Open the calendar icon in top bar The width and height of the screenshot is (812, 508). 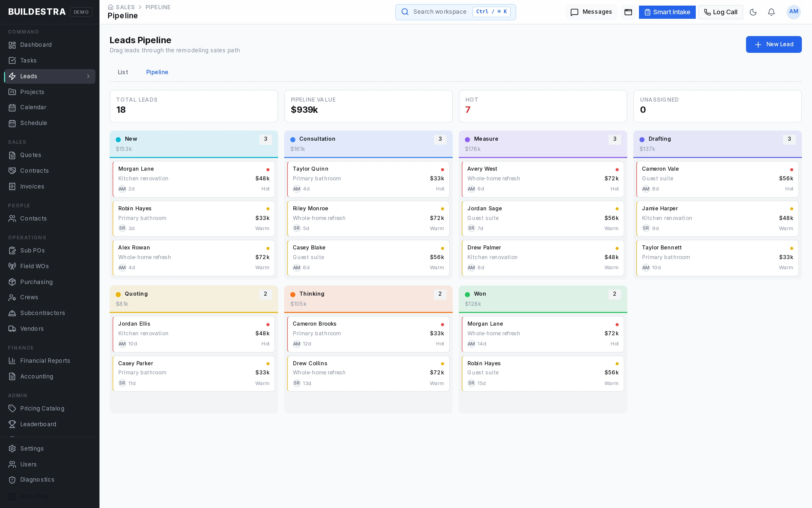coord(628,12)
